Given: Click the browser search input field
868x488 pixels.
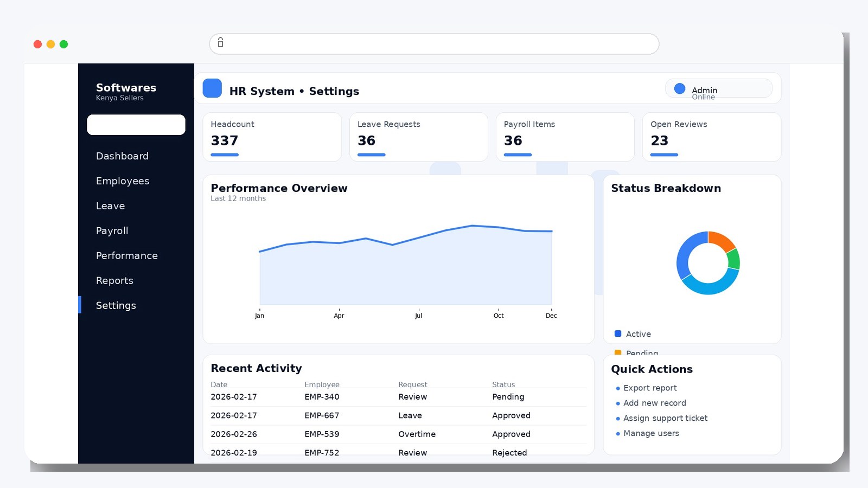Looking at the screenshot, I should pos(434,43).
